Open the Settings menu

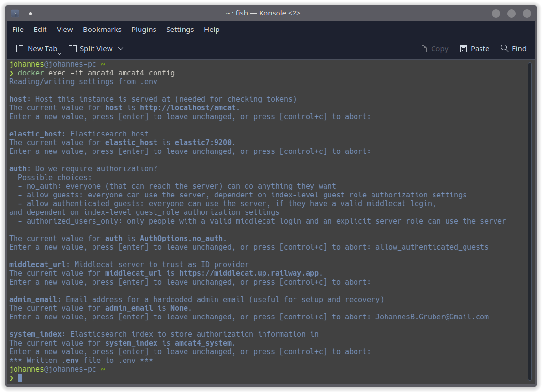[180, 30]
